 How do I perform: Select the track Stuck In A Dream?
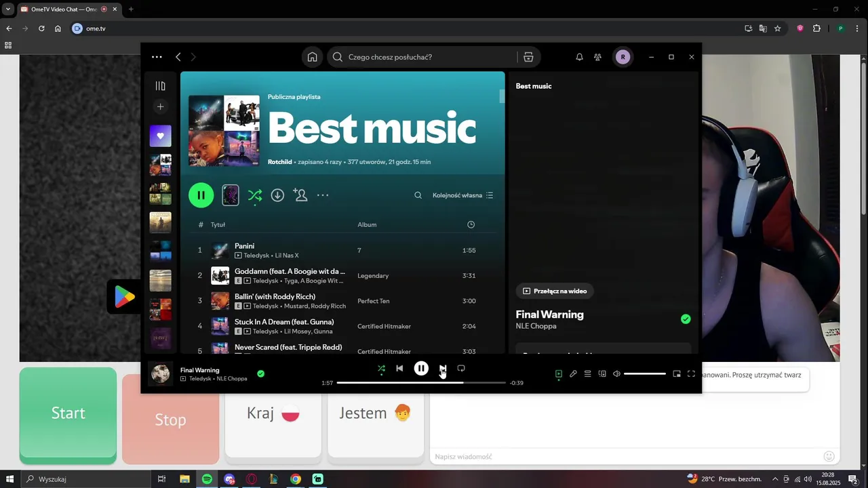[x=284, y=322]
